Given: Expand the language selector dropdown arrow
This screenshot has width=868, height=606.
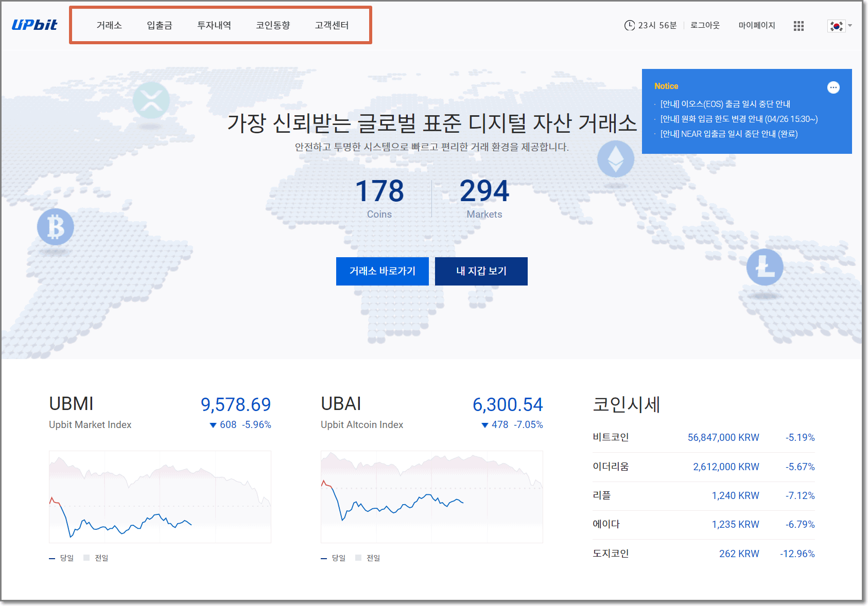Looking at the screenshot, I should [849, 26].
